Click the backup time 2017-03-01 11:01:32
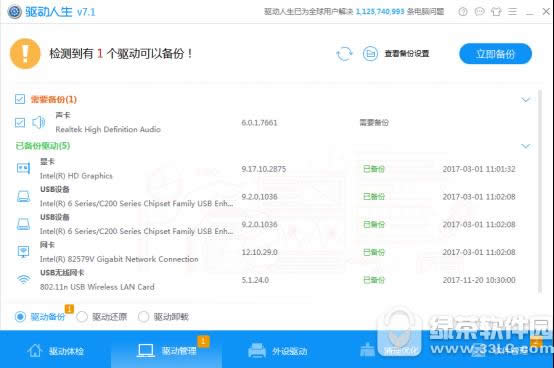The height and width of the screenshot is (368, 554). click(x=479, y=169)
